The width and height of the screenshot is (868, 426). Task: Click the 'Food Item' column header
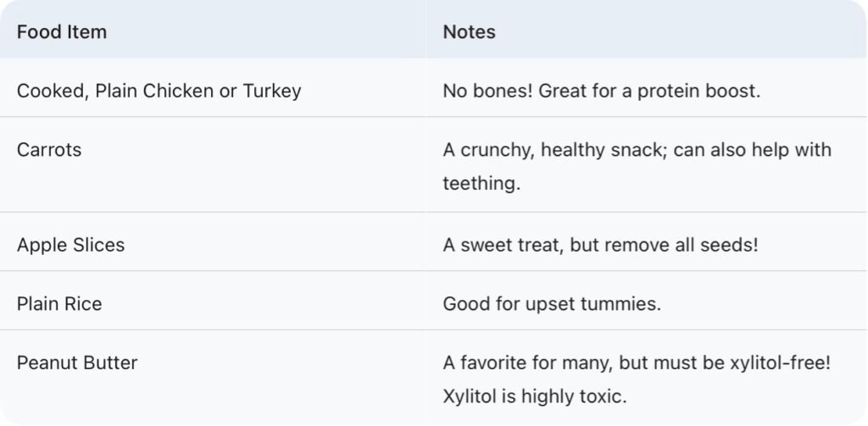click(62, 32)
